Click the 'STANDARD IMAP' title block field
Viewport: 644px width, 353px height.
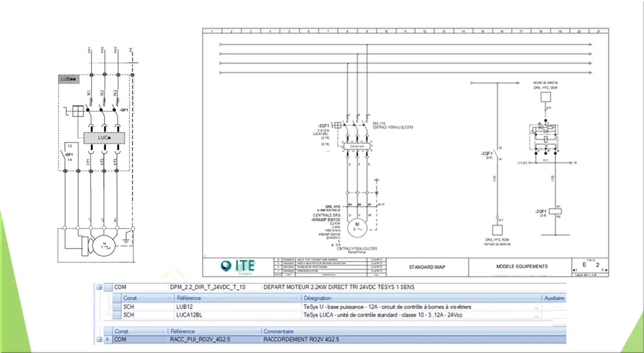tap(427, 267)
